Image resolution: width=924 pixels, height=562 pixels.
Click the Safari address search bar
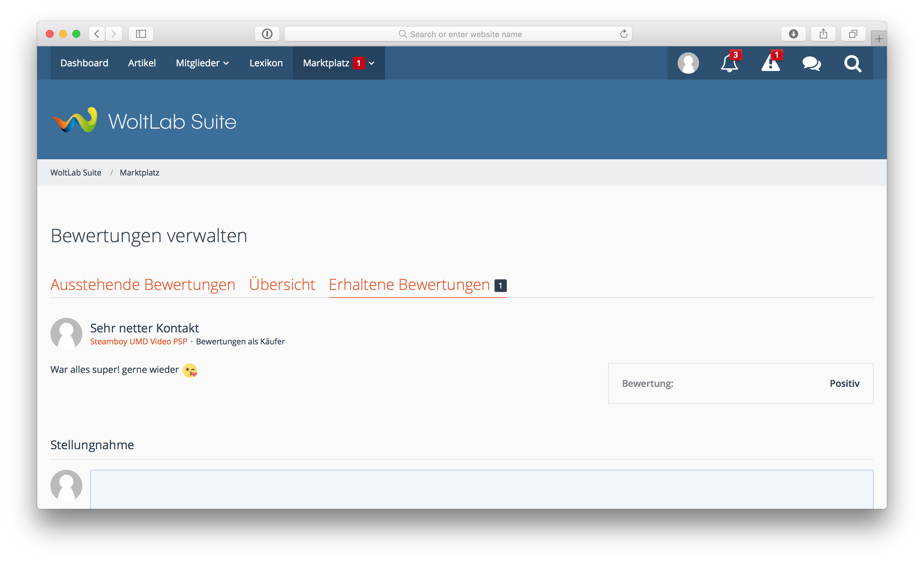pyautogui.click(x=458, y=34)
